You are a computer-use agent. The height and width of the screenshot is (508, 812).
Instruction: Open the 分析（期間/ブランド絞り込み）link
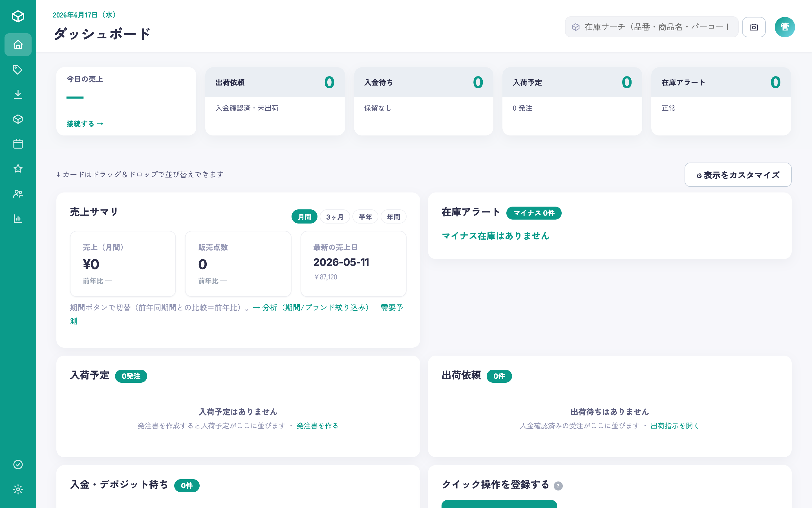pos(311,307)
